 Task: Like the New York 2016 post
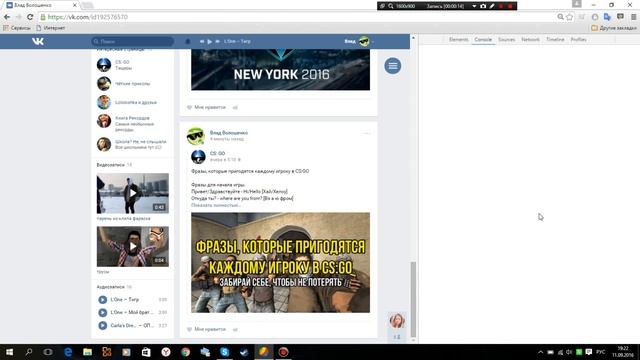point(206,107)
